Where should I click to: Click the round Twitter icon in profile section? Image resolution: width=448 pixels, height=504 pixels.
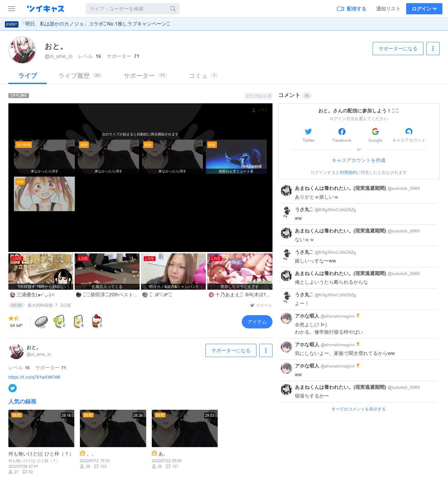click(13, 388)
